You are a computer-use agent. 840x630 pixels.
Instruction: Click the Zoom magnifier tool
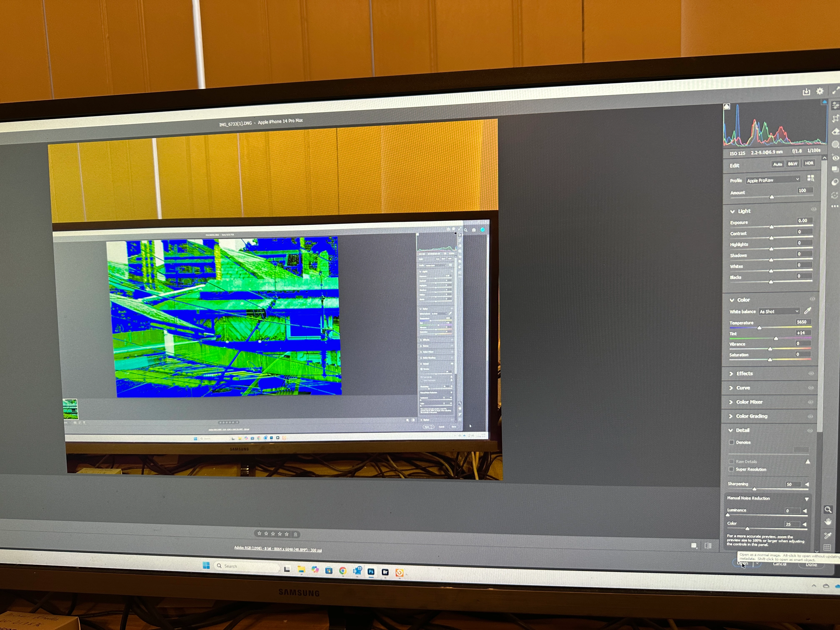pyautogui.click(x=828, y=510)
